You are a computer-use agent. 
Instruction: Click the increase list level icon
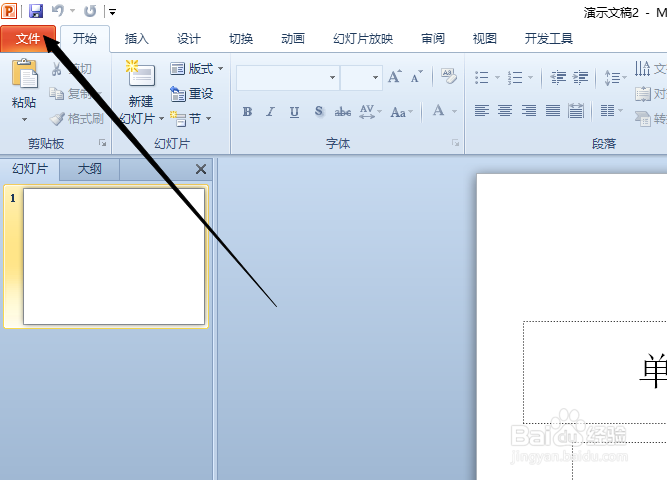(x=581, y=77)
